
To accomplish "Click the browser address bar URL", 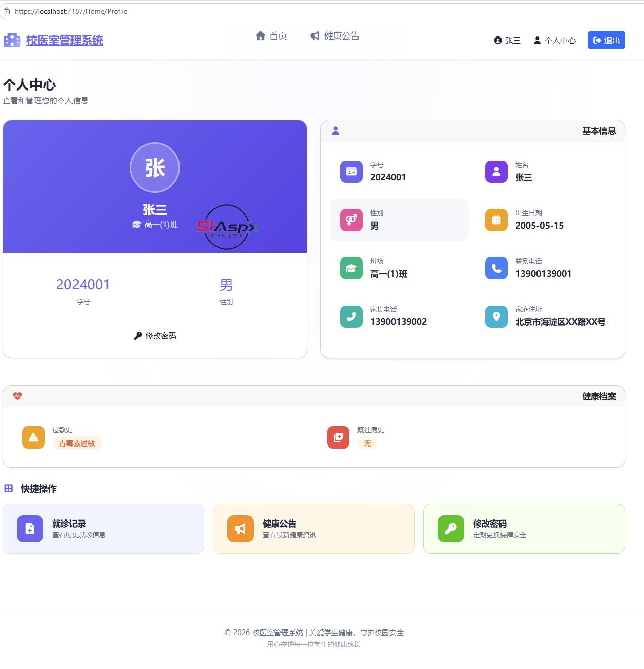I will (71, 11).
